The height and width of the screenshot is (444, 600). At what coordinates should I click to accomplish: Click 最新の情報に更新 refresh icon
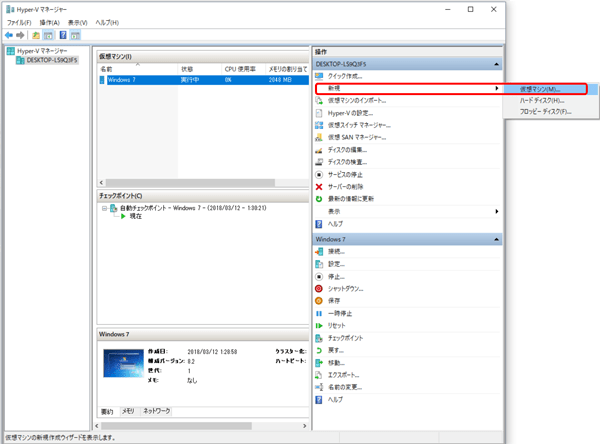319,199
